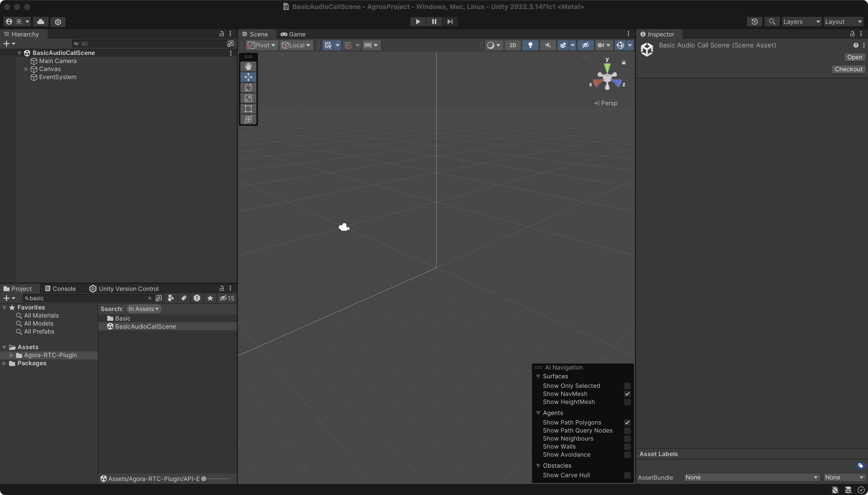
Task: Select Main Camera in Hierarchy
Action: (x=58, y=61)
